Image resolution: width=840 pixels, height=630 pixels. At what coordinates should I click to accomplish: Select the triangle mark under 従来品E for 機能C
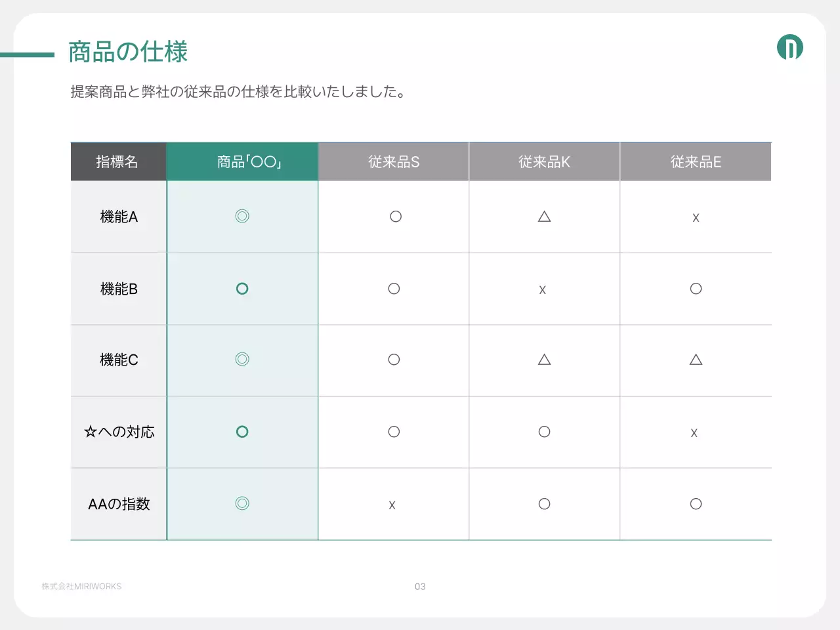pyautogui.click(x=696, y=360)
